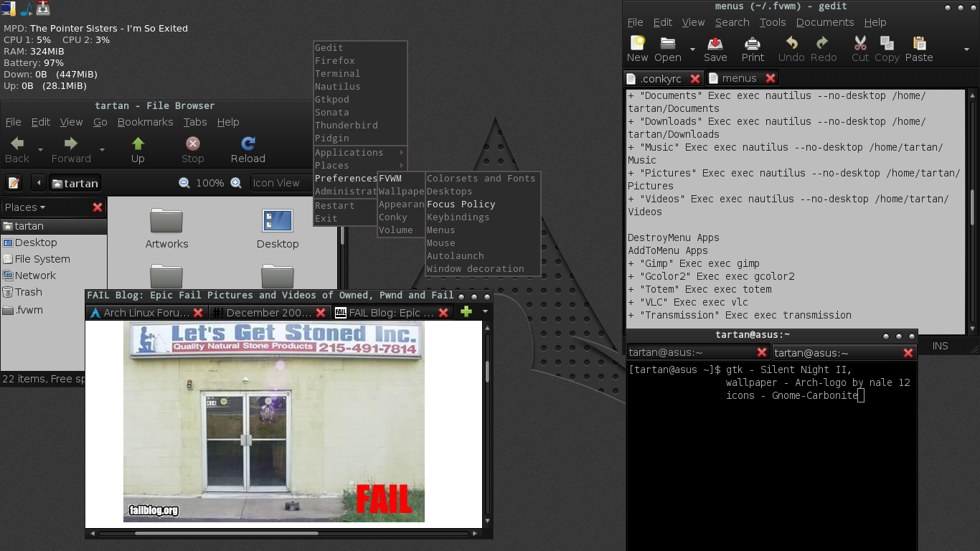This screenshot has width=980, height=551.
Task: Go Up one folder in File Browser
Action: point(138,150)
